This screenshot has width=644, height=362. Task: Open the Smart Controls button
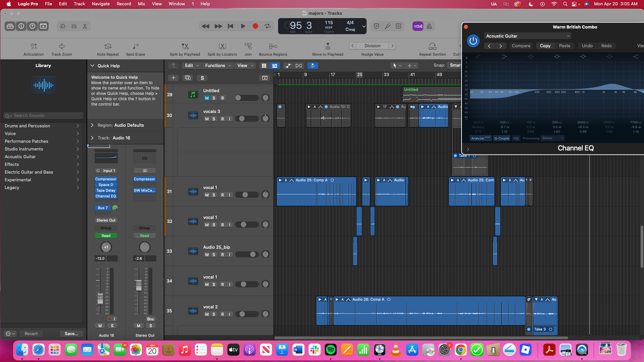63,26
